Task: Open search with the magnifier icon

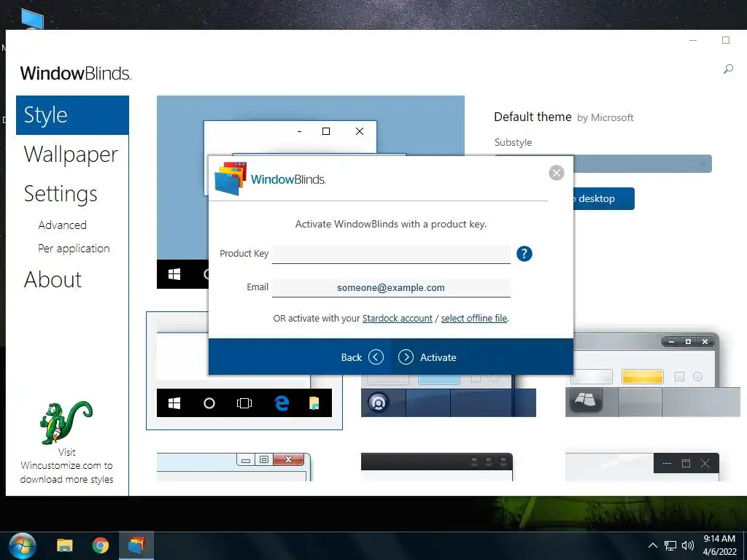Action: 727,69
